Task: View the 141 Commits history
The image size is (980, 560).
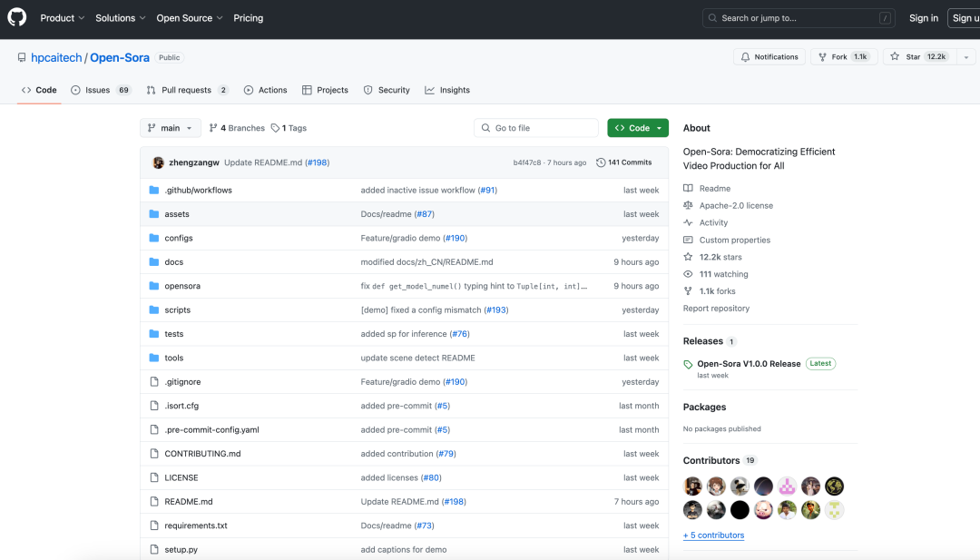Action: coord(623,162)
